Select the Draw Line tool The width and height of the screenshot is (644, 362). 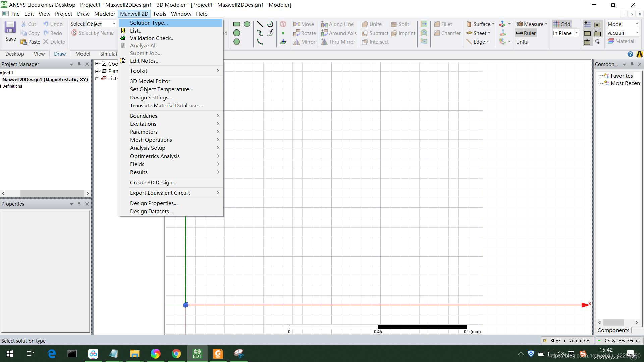coord(260,24)
